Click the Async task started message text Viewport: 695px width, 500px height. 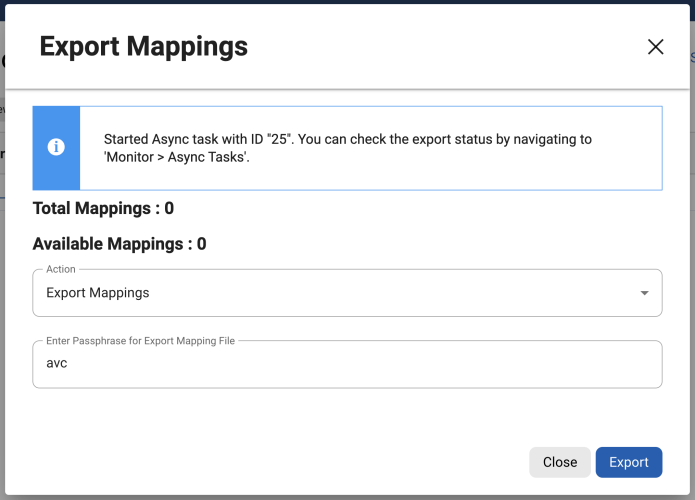click(348, 148)
